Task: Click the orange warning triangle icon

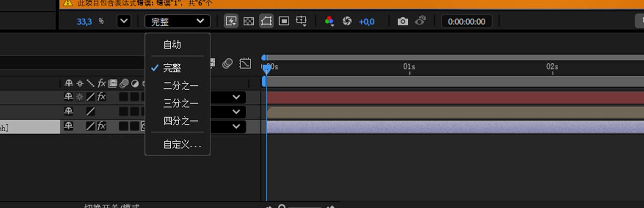Action: pyautogui.click(x=67, y=3)
